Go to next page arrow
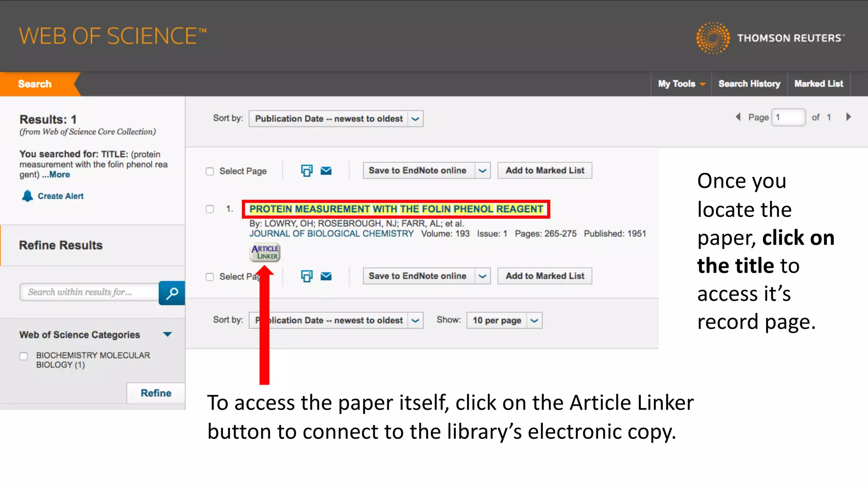Viewport: 868px width, 488px height. (849, 117)
